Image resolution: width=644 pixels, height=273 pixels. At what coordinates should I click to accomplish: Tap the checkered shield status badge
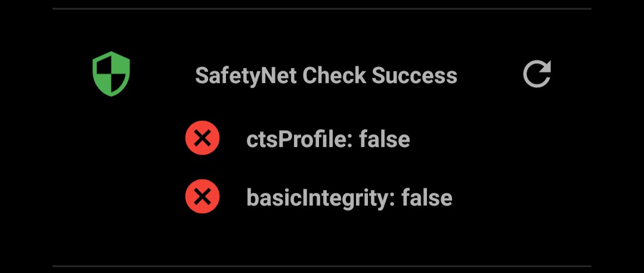[x=111, y=74]
